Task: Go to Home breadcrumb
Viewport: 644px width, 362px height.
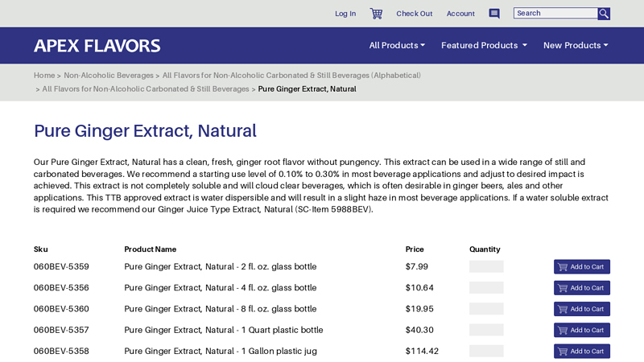Action: pyautogui.click(x=44, y=76)
